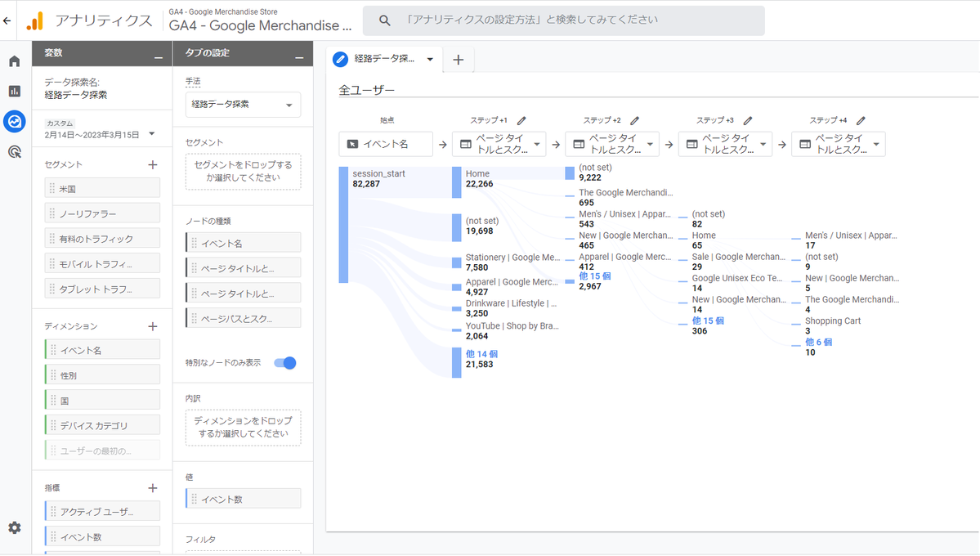The width and height of the screenshot is (980, 556).
Task: Add a new exploration tab
Action: 459,60
